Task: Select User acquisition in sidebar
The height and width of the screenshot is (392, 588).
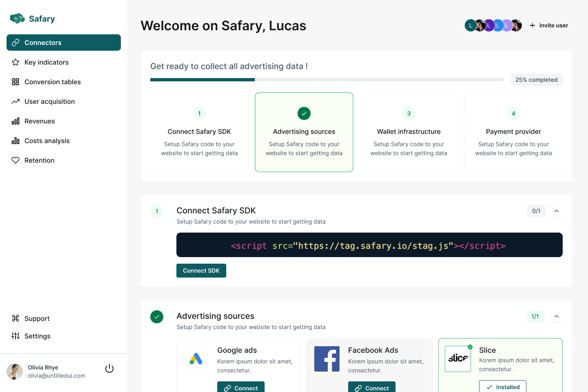Action: coord(64,101)
